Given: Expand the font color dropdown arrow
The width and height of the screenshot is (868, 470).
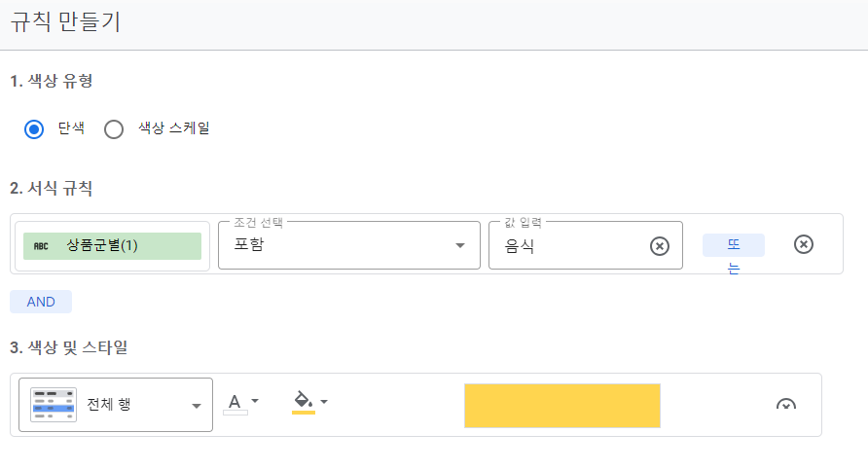Looking at the screenshot, I should coord(255,401).
